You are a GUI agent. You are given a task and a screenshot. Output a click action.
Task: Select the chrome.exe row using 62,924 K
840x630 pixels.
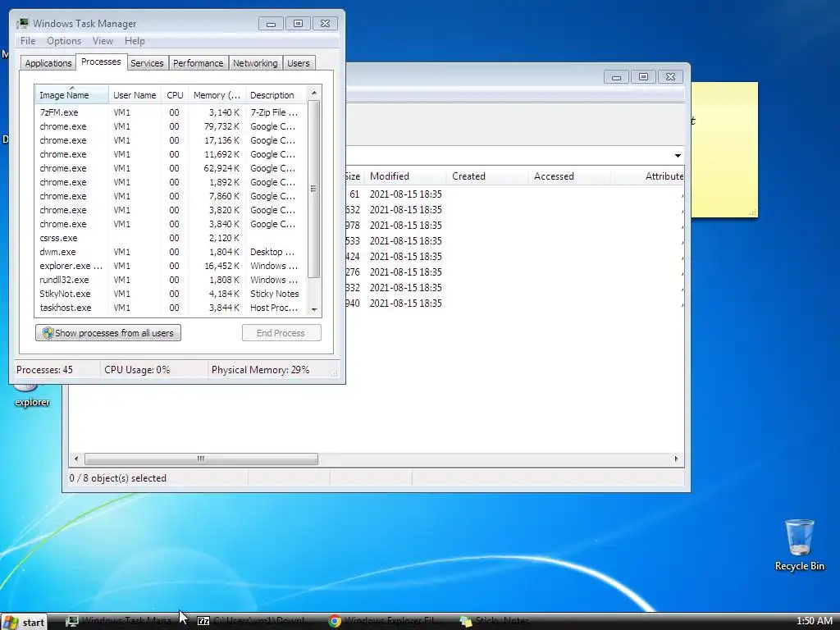coord(171,168)
